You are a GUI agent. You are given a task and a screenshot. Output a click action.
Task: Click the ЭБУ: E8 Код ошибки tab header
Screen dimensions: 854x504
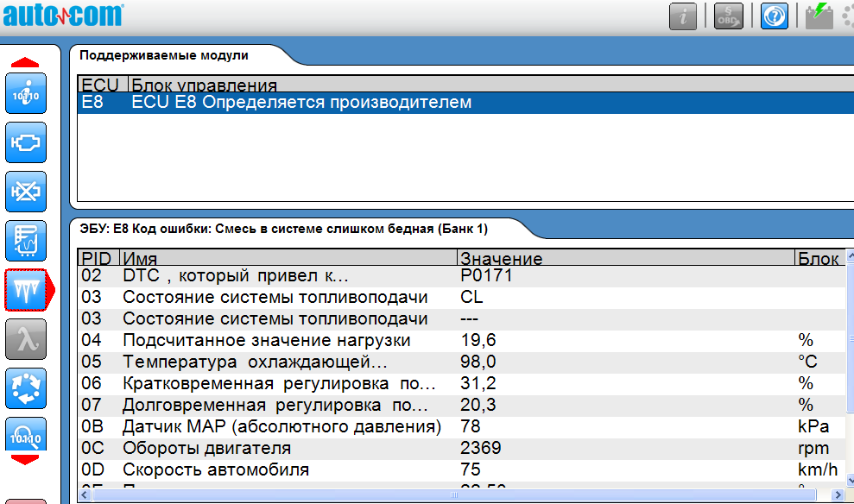click(285, 230)
